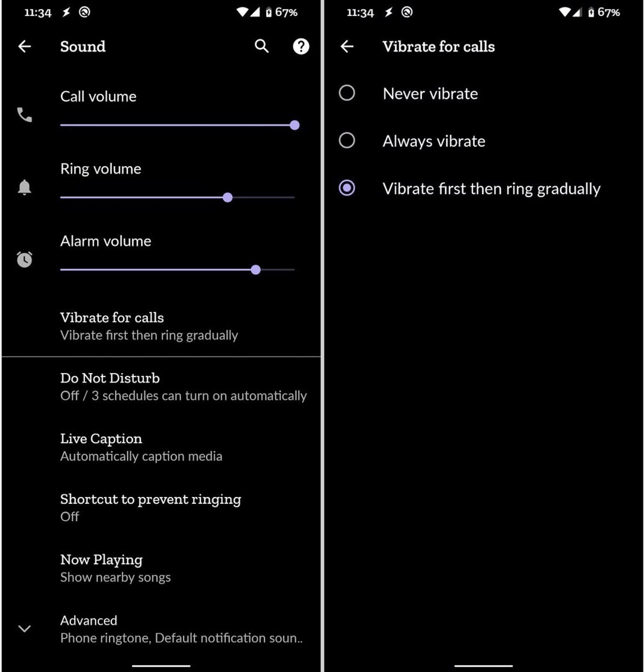The height and width of the screenshot is (672, 644).
Task: Click the Ring volume slider handle
Action: click(228, 197)
